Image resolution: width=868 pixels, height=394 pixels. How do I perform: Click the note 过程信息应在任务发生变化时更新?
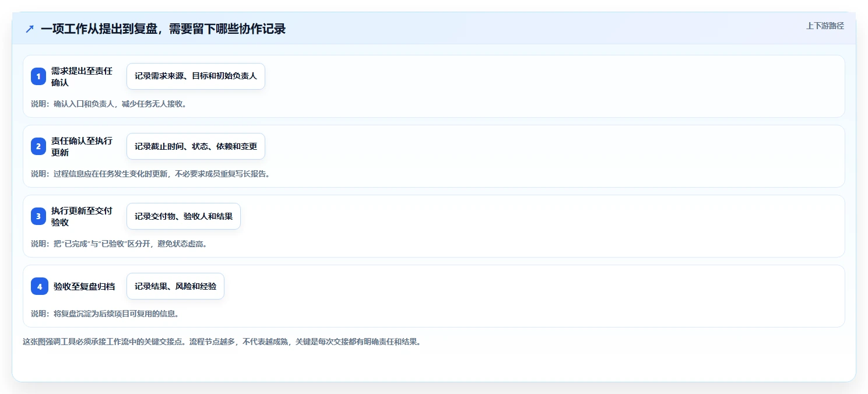click(x=110, y=174)
